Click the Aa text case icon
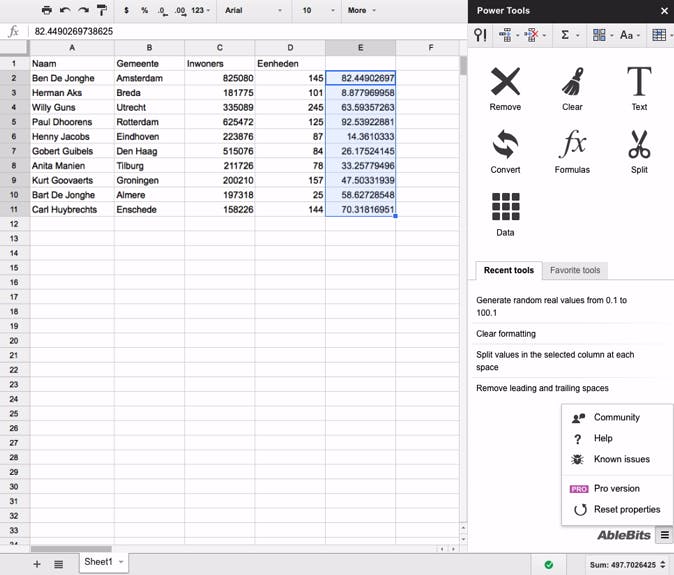Image resolution: width=674 pixels, height=575 pixels. (626, 35)
